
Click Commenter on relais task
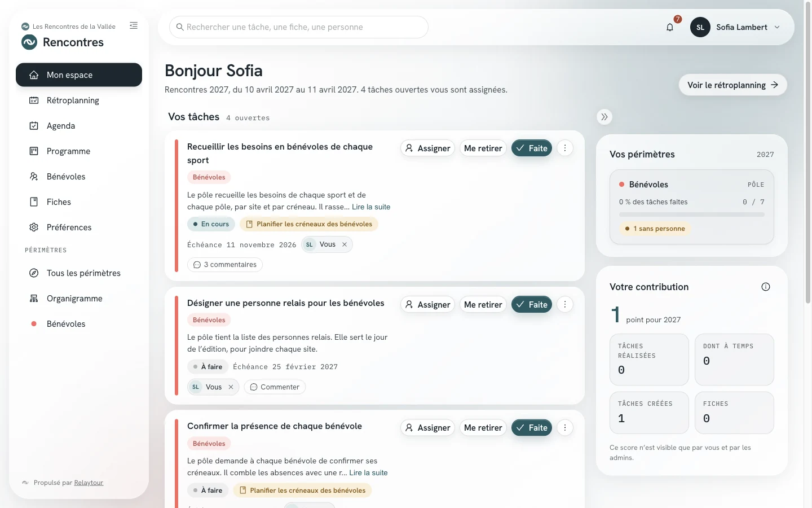point(275,387)
